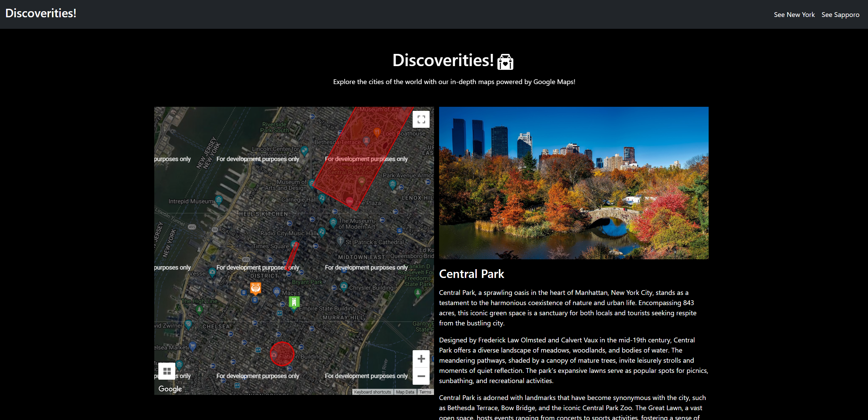Screen dimensions: 868x420
Task: Select The Plaza hotel pin
Action: [350, 201]
